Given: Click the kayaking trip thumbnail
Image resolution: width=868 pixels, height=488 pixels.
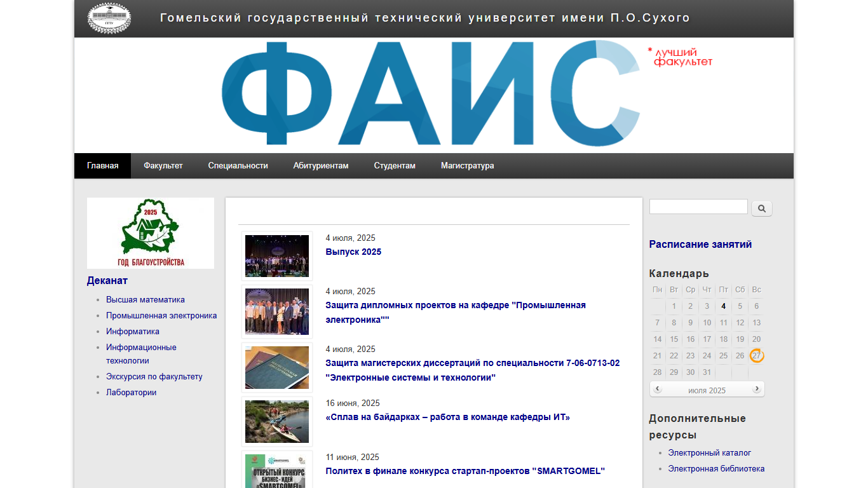Looking at the screenshot, I should click(277, 421).
